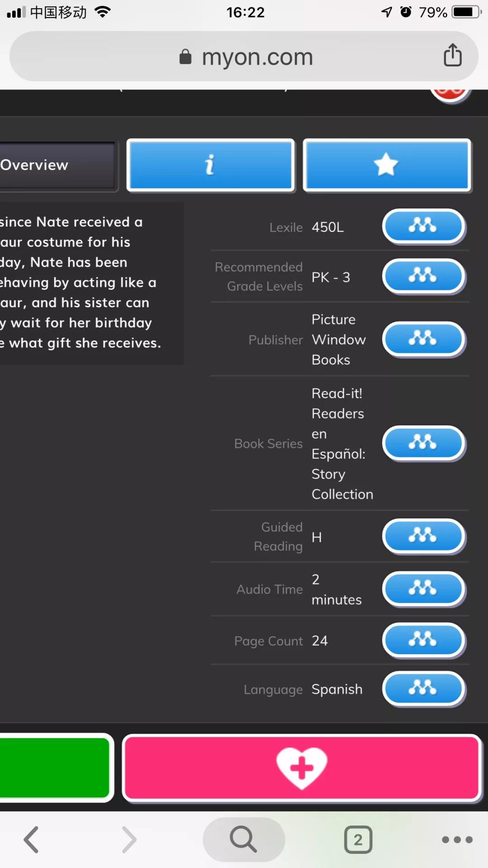Search books by grade level PK - 3

(x=424, y=276)
